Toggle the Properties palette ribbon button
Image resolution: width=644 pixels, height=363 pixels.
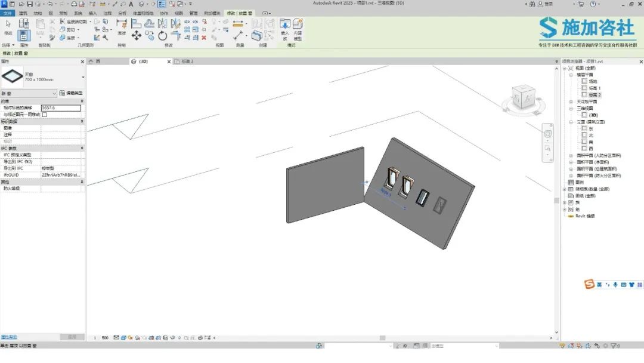(x=24, y=35)
